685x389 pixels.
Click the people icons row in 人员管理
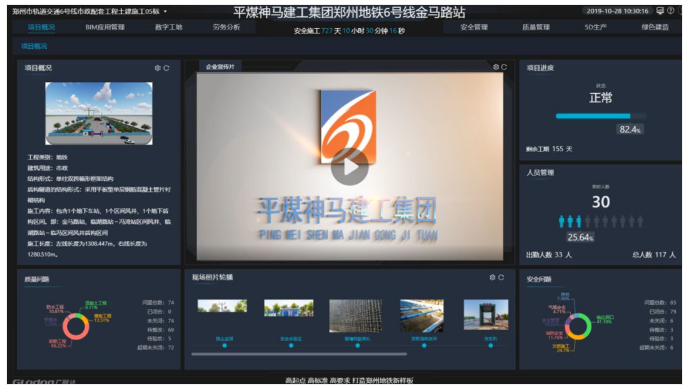point(601,222)
